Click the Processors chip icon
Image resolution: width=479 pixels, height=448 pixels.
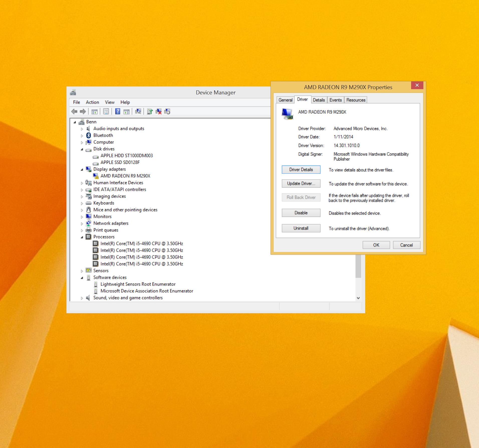(88, 237)
